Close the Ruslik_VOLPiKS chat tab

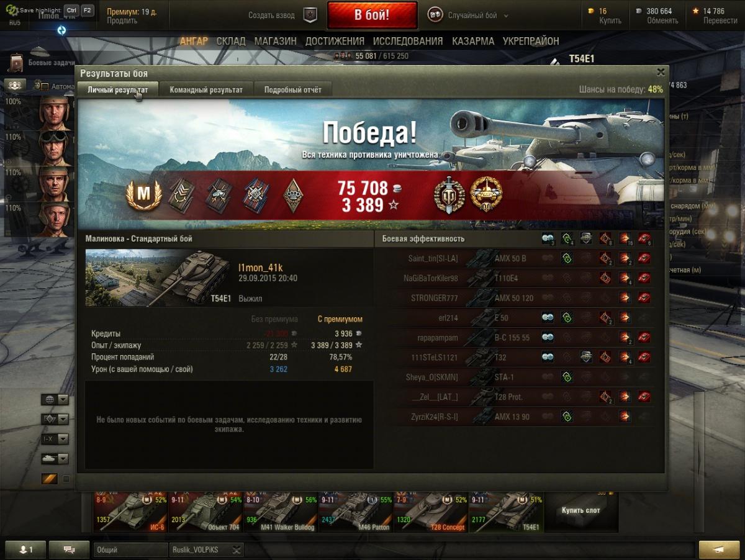237,549
